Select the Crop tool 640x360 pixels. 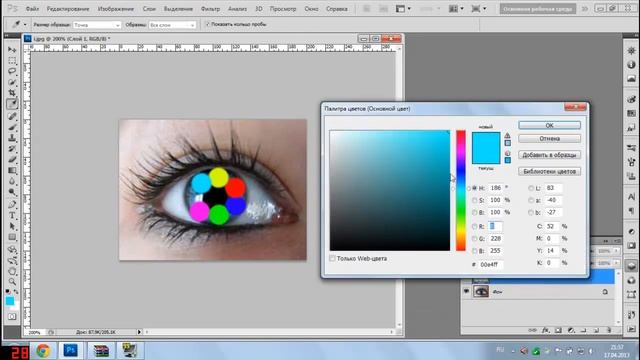[12, 93]
